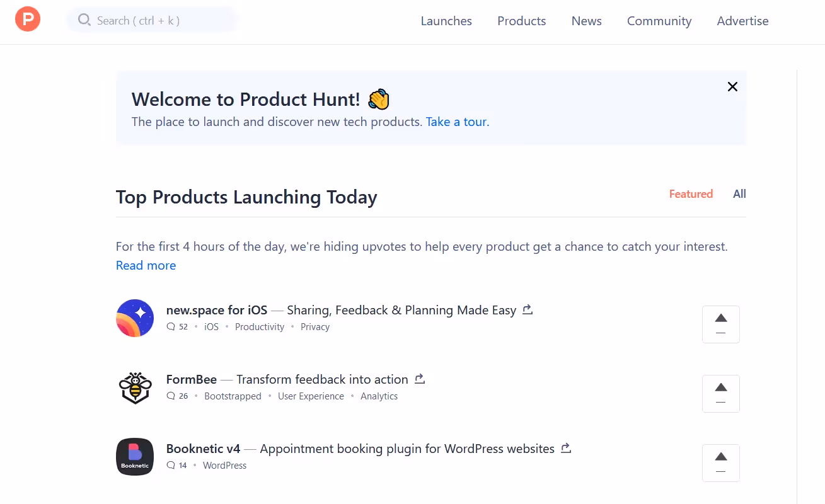Open Booknetic v4 external link icon
This screenshot has width=825, height=504.
(x=566, y=448)
